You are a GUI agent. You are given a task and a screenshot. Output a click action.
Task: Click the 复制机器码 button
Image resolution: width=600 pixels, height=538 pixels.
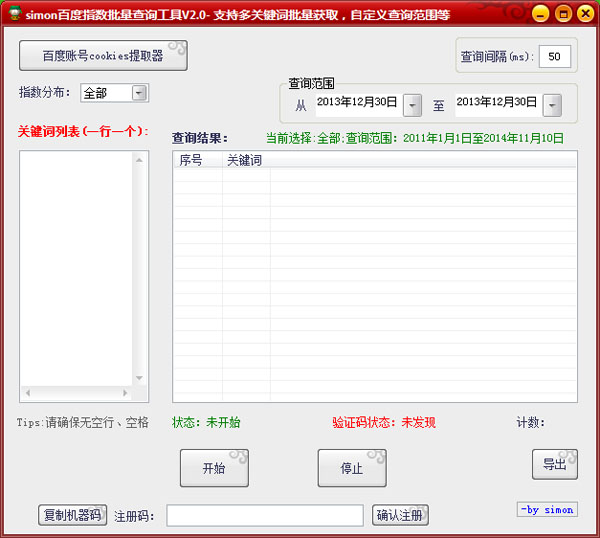72,515
